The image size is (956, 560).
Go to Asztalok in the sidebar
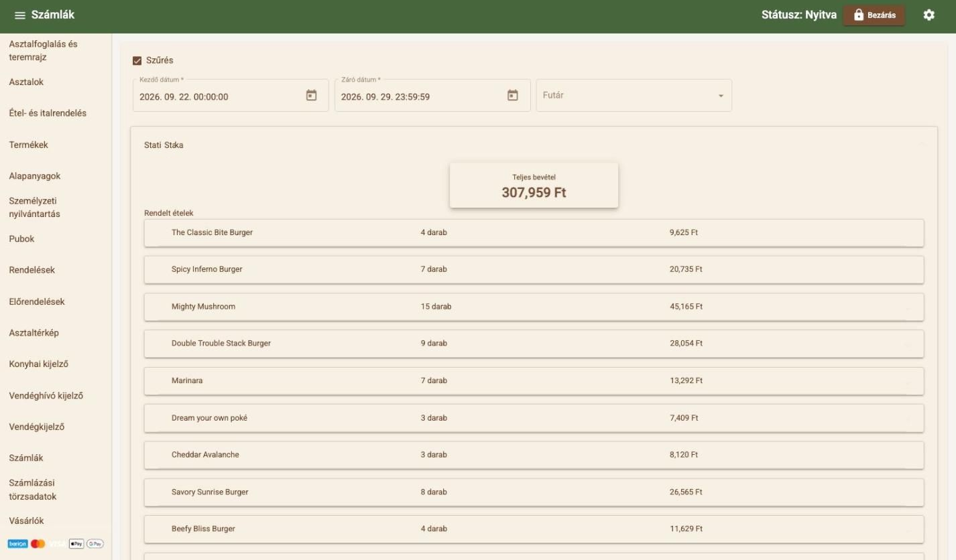[x=26, y=82]
